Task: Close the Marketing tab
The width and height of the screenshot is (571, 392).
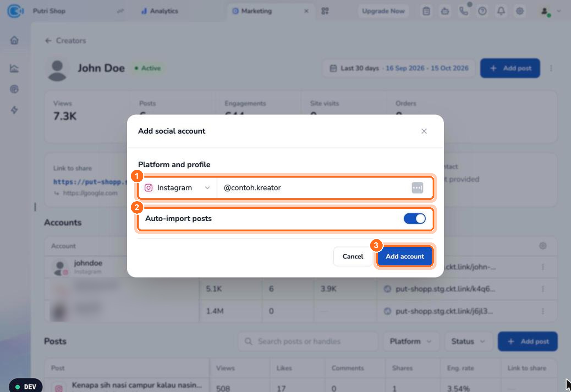Action: click(306, 11)
